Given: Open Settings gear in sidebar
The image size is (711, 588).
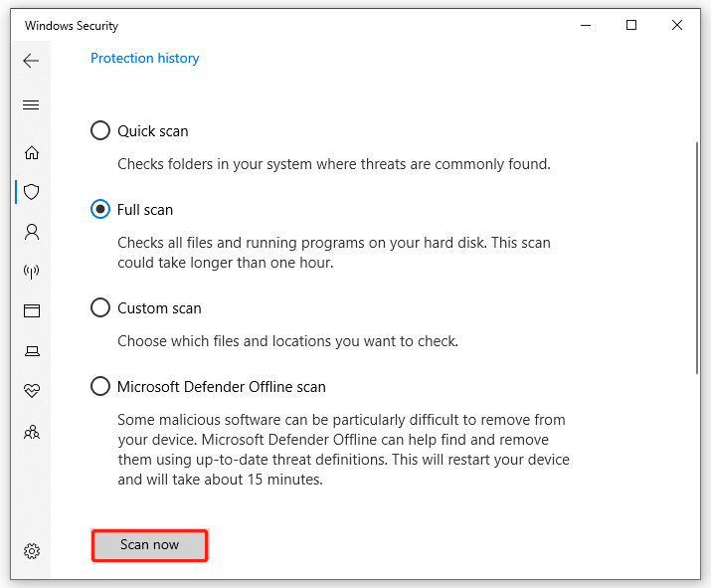Looking at the screenshot, I should coord(32,551).
